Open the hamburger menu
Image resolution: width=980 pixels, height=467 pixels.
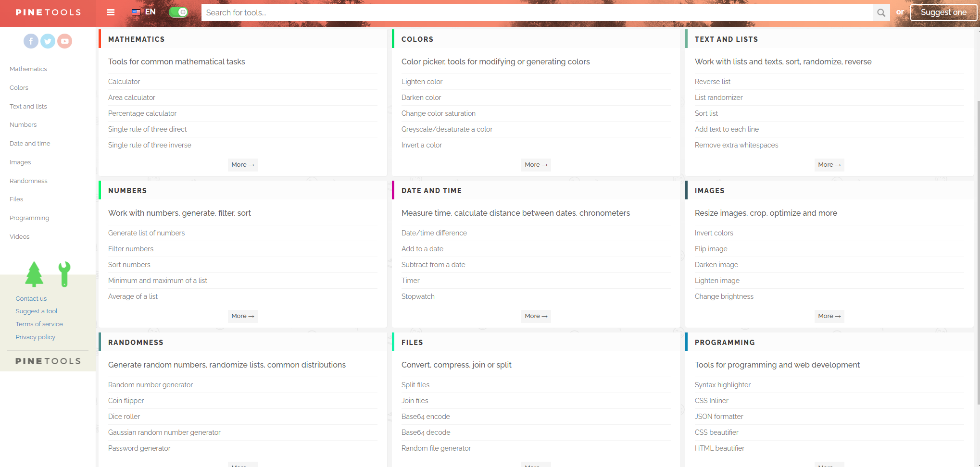point(110,12)
